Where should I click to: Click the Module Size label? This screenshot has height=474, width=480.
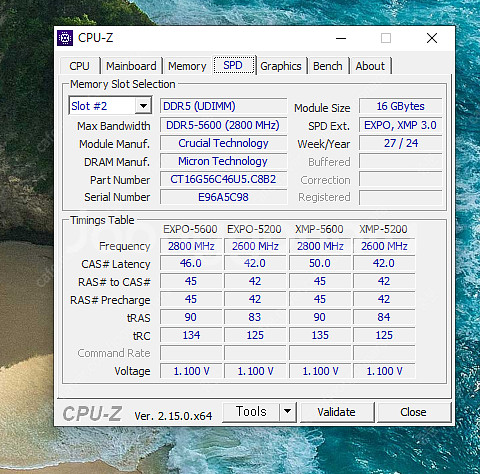[x=322, y=108]
